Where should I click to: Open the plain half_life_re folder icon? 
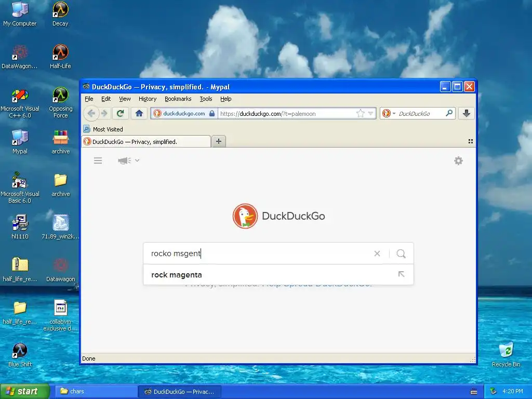click(20, 312)
